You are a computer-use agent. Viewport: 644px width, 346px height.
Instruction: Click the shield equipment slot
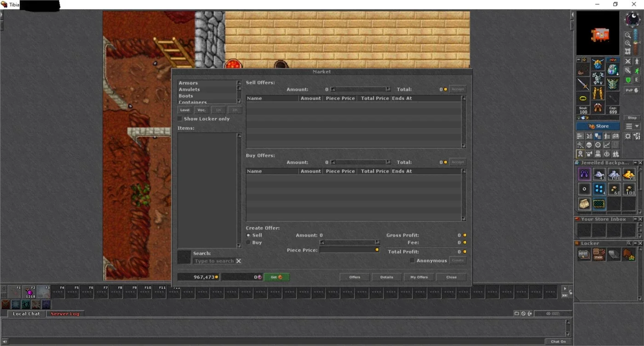[613, 84]
